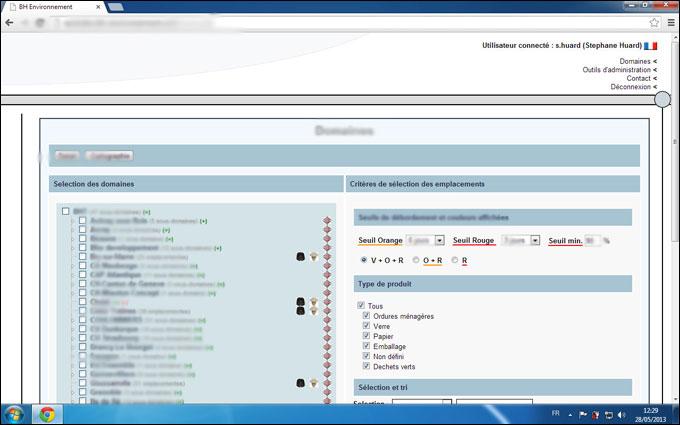Viewport: 680px width, 425px height.
Task: Click the French flag language icon
Action: click(x=651, y=46)
